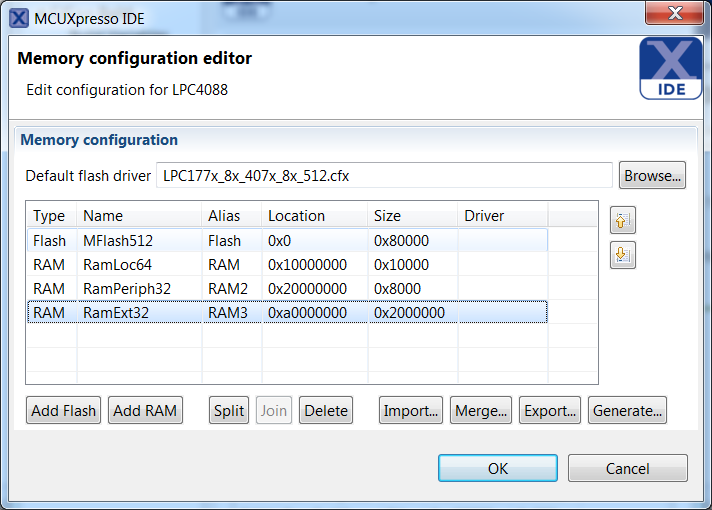Image resolution: width=712 pixels, height=510 pixels.
Task: Click the Join button
Action: tap(274, 410)
